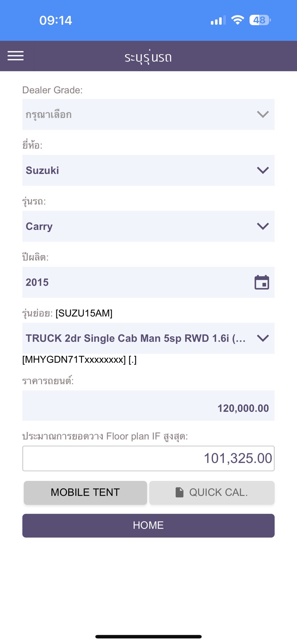This screenshot has width=297, height=644.
Task: Click the document icon on Quick Cal
Action: point(179,492)
